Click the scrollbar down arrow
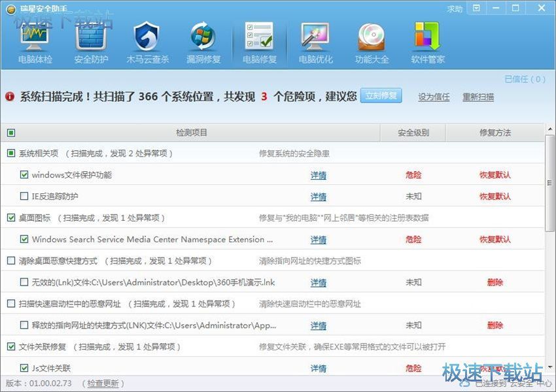The image size is (556, 392). coord(549,367)
